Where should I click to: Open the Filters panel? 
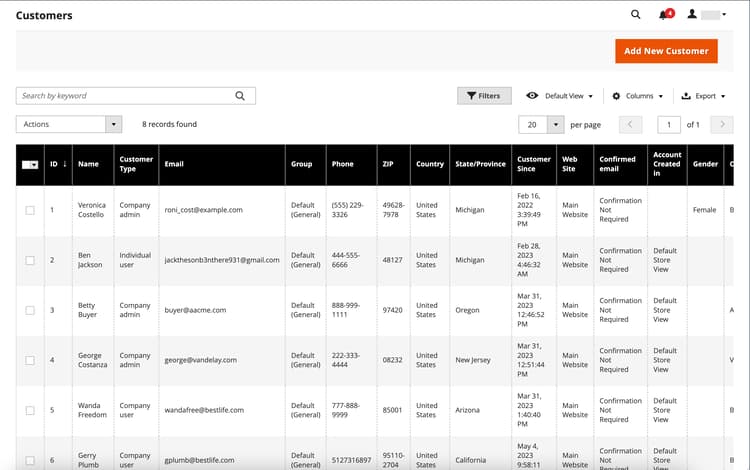click(484, 96)
